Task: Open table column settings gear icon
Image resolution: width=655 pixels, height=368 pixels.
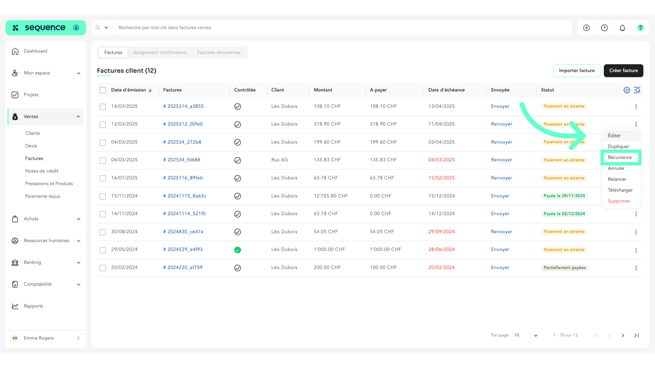Action: pyautogui.click(x=627, y=90)
